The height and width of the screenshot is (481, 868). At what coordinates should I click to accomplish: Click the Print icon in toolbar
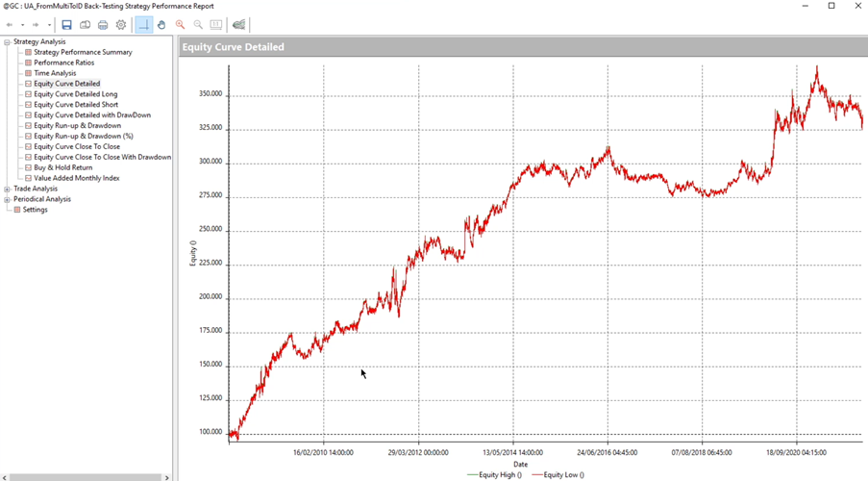[103, 24]
